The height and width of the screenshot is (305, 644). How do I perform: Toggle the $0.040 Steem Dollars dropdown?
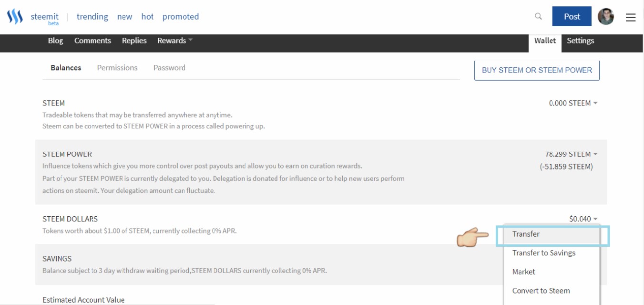pos(583,219)
